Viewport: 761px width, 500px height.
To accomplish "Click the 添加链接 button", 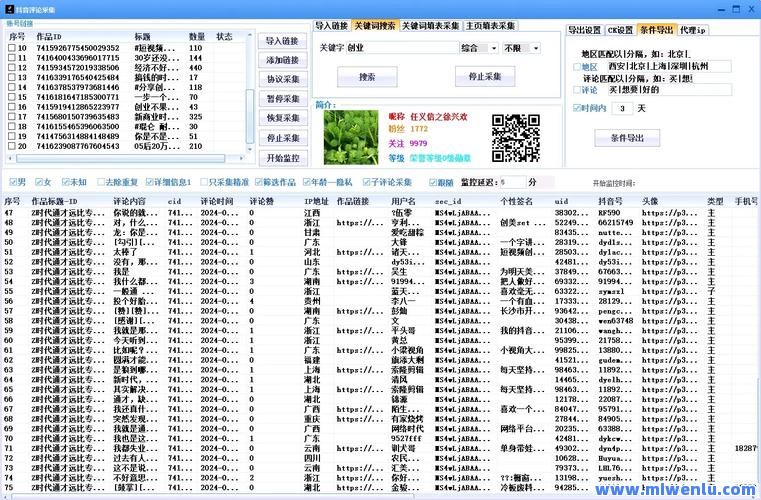I will pyautogui.click(x=282, y=61).
